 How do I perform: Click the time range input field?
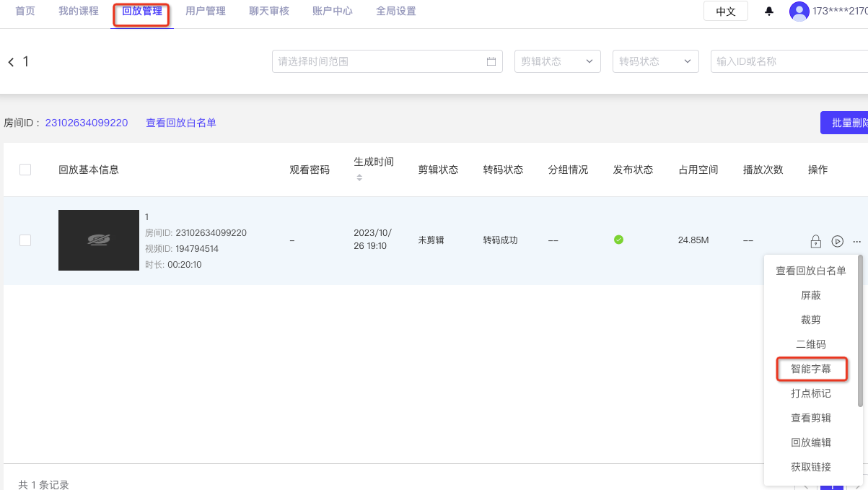pos(387,61)
